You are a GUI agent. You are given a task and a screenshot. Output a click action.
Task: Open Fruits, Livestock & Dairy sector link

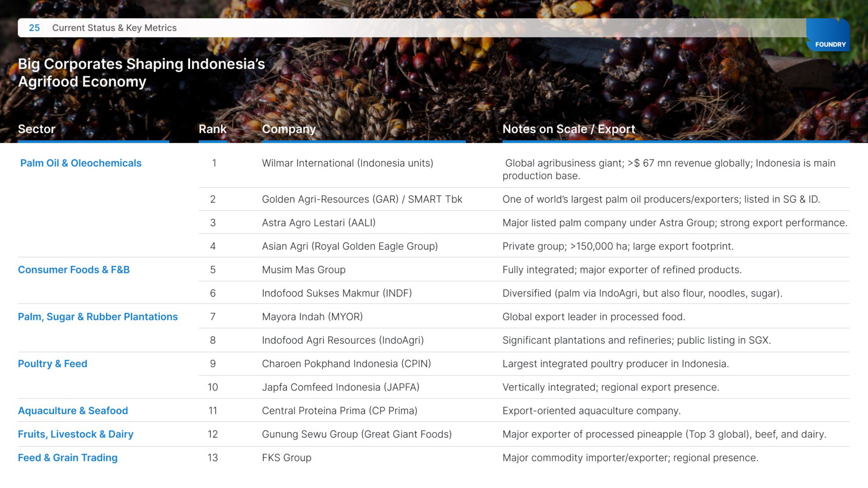click(x=76, y=434)
